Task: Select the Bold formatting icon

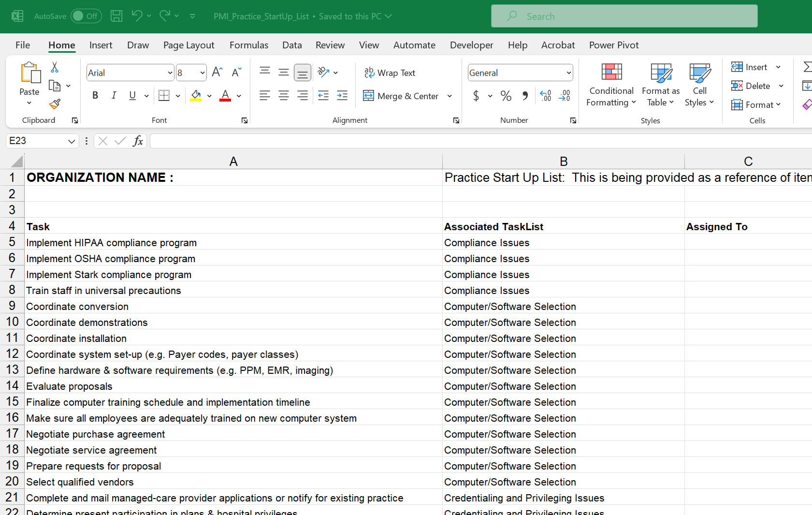Action: pyautogui.click(x=95, y=96)
